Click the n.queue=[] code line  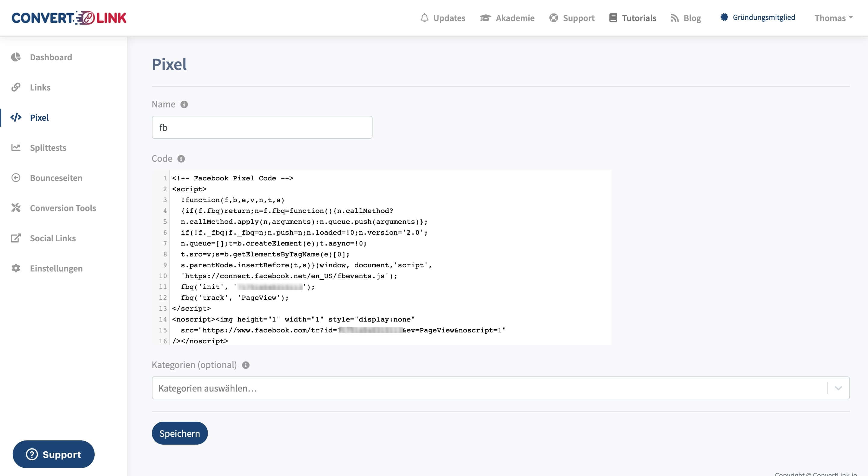pyautogui.click(x=274, y=243)
